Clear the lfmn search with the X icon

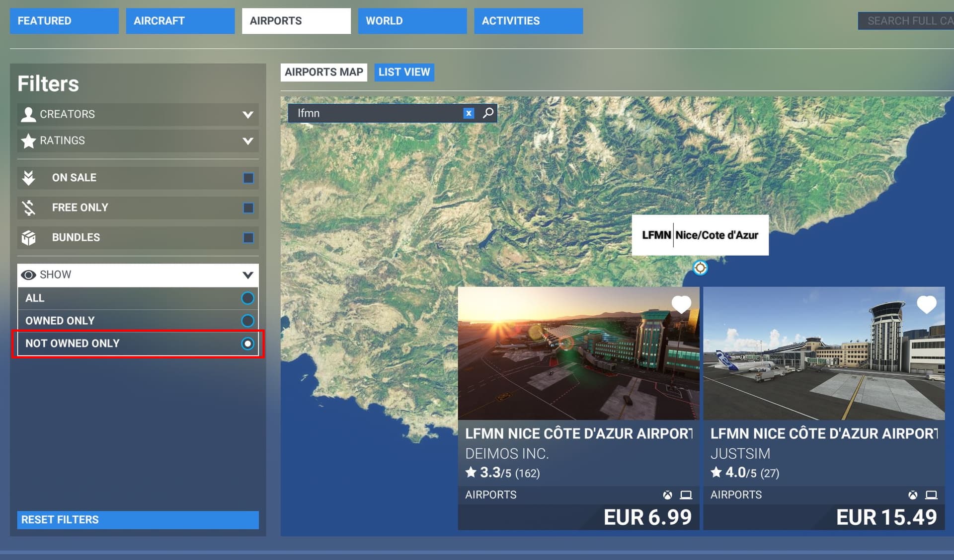468,113
